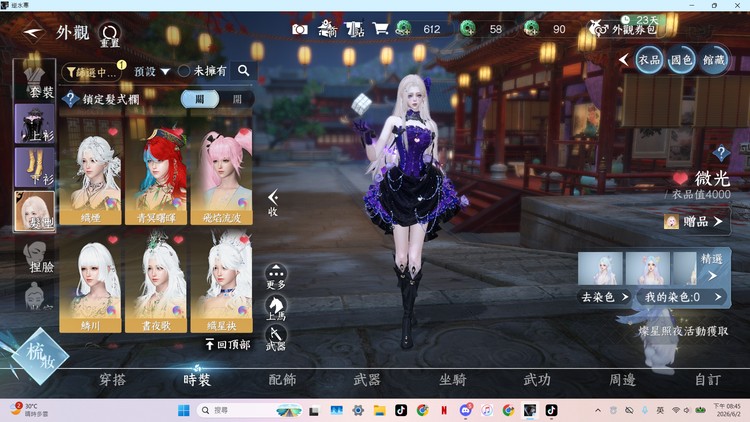This screenshot has height=422, width=750.
Task: Launch Netflix from the taskbar
Action: tap(444, 410)
